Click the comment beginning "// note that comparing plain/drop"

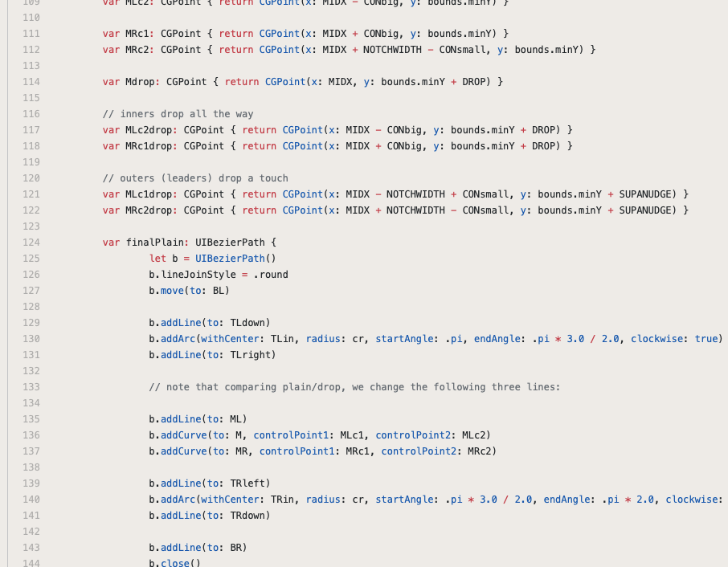point(354,387)
